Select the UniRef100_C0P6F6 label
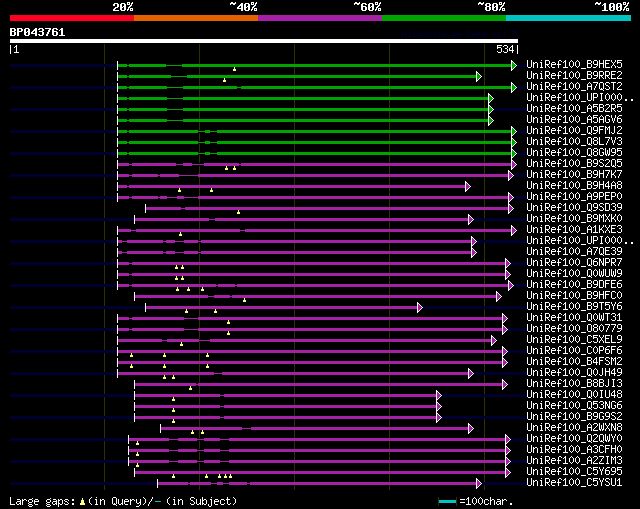The height and width of the screenshot is (509, 640). coord(574,351)
